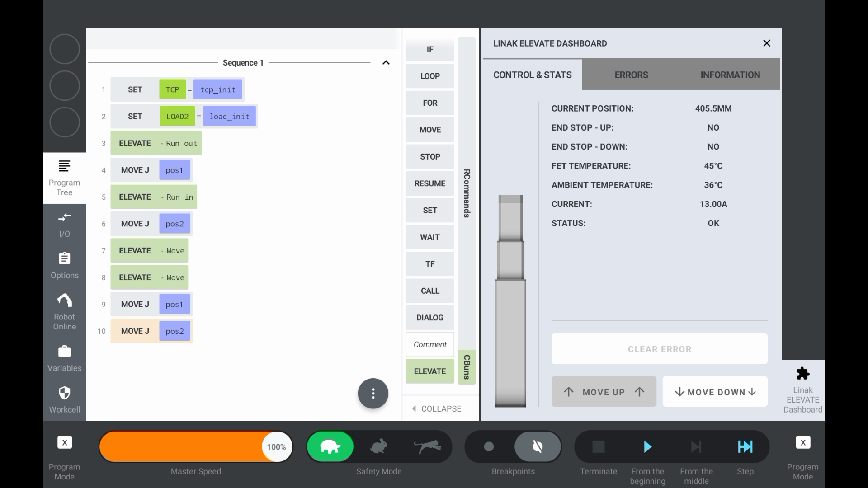Run the program from the beginning
Screen dimensions: 868x488
647,447
